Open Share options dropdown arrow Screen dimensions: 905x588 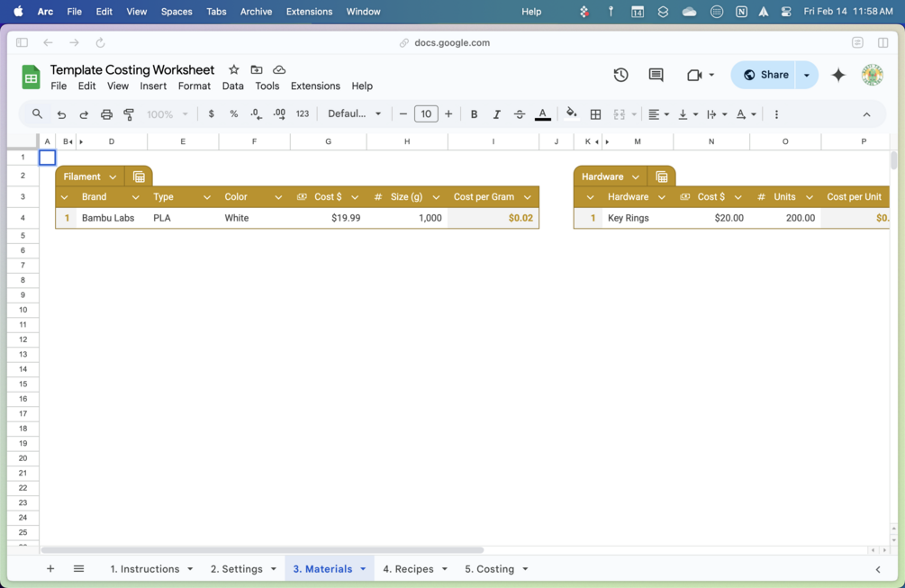(806, 75)
